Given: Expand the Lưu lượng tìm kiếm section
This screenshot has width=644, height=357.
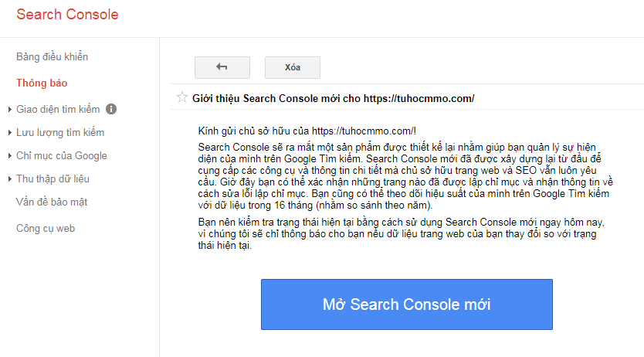Looking at the screenshot, I should pos(9,133).
